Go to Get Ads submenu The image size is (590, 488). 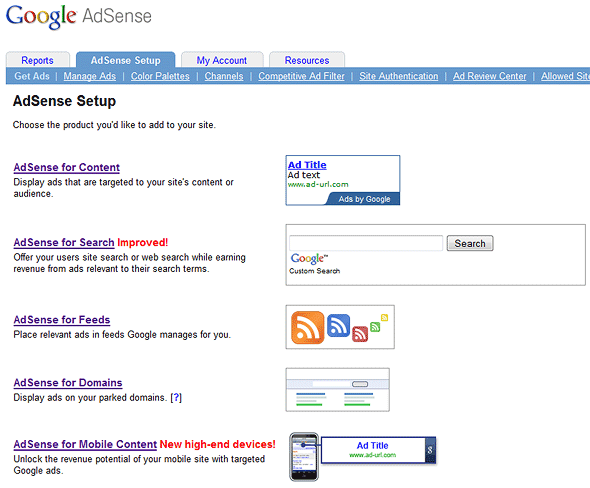32,76
